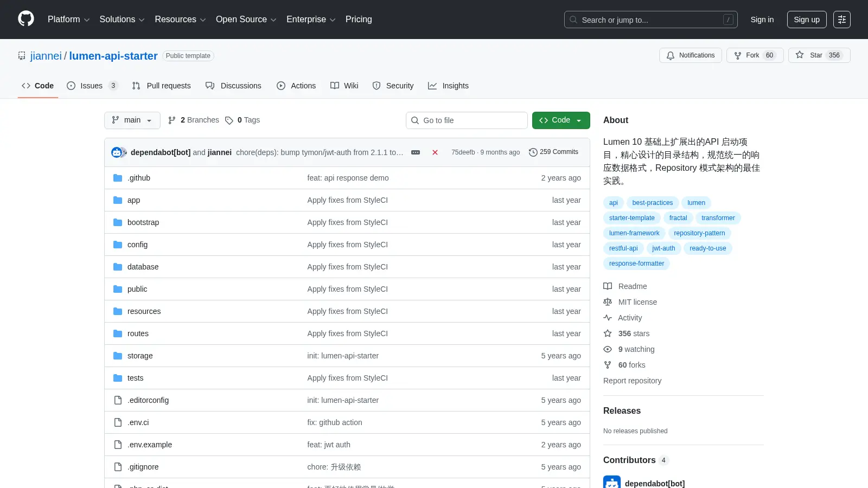View 9 watching users
Screen dimensions: 868x488
629,349
